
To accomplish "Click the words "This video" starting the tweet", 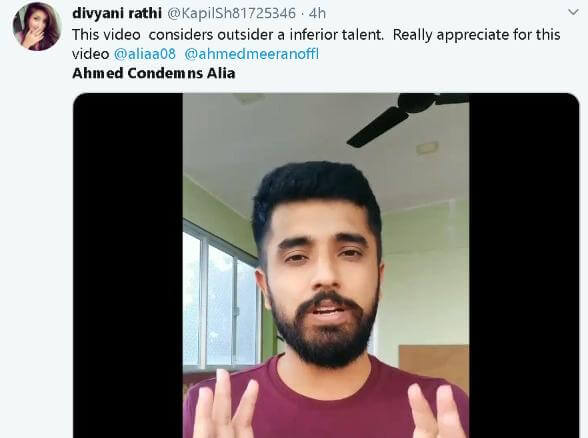I will (x=106, y=34).
